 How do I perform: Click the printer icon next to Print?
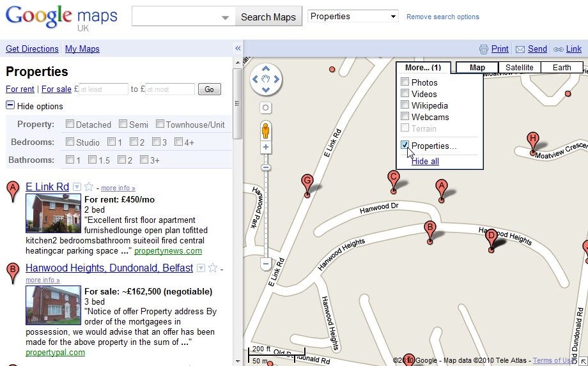pos(484,49)
